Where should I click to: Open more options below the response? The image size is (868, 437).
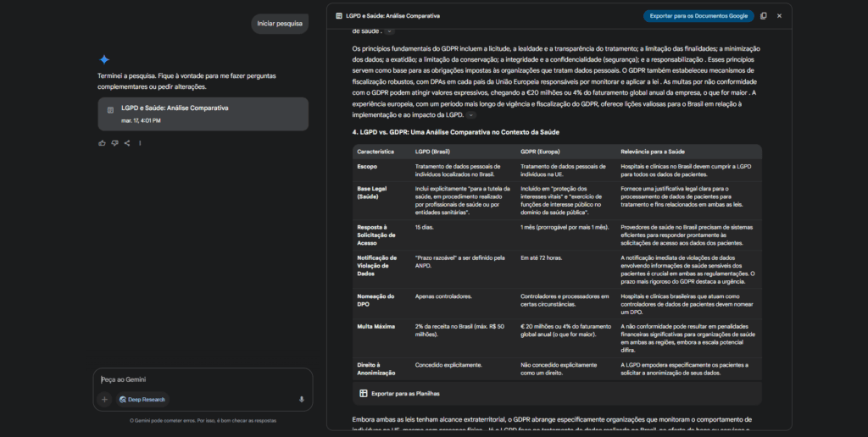pyautogui.click(x=140, y=143)
